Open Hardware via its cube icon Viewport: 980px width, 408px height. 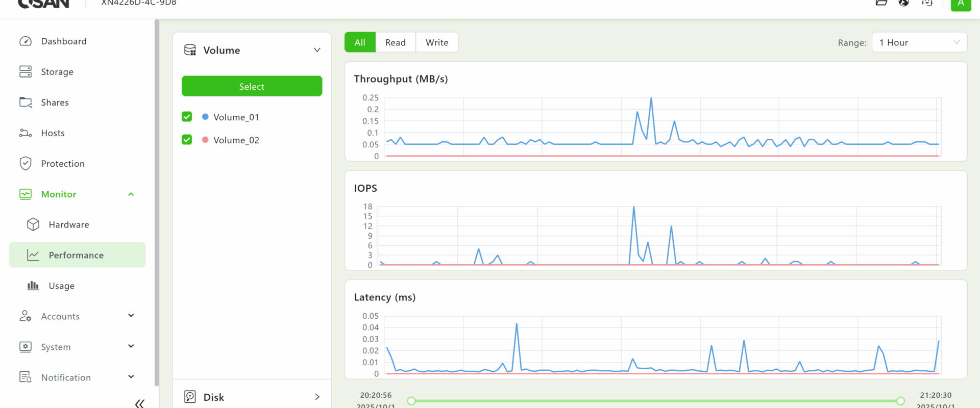(33, 224)
